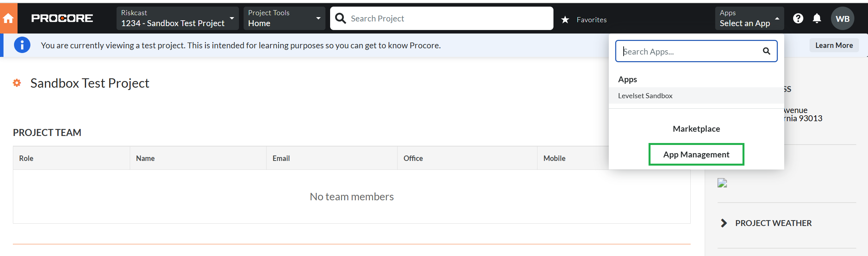Click the help question mark icon
This screenshot has height=256, width=868.
798,18
